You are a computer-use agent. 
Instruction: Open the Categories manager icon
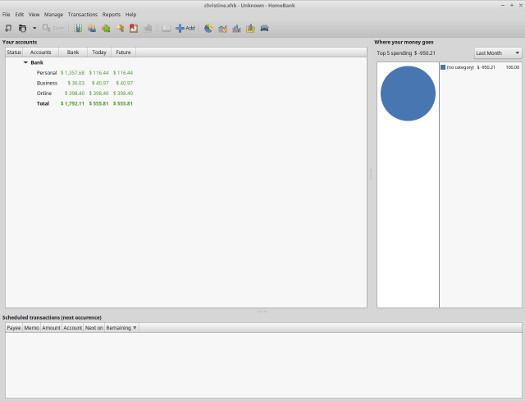pos(106,28)
